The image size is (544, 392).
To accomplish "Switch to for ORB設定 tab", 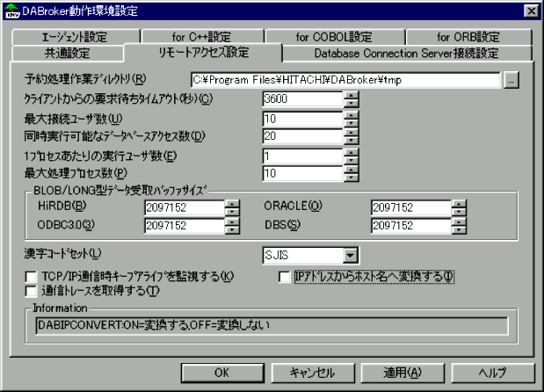I will (x=468, y=37).
